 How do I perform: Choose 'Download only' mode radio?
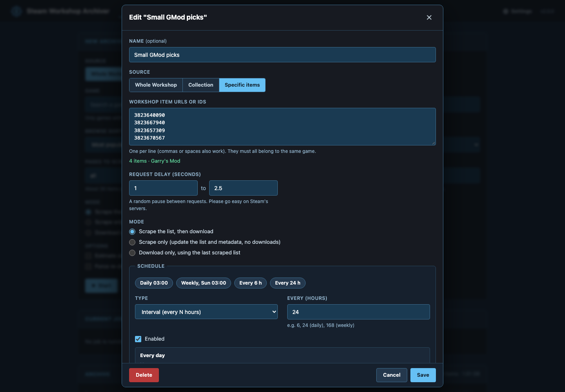(x=132, y=253)
